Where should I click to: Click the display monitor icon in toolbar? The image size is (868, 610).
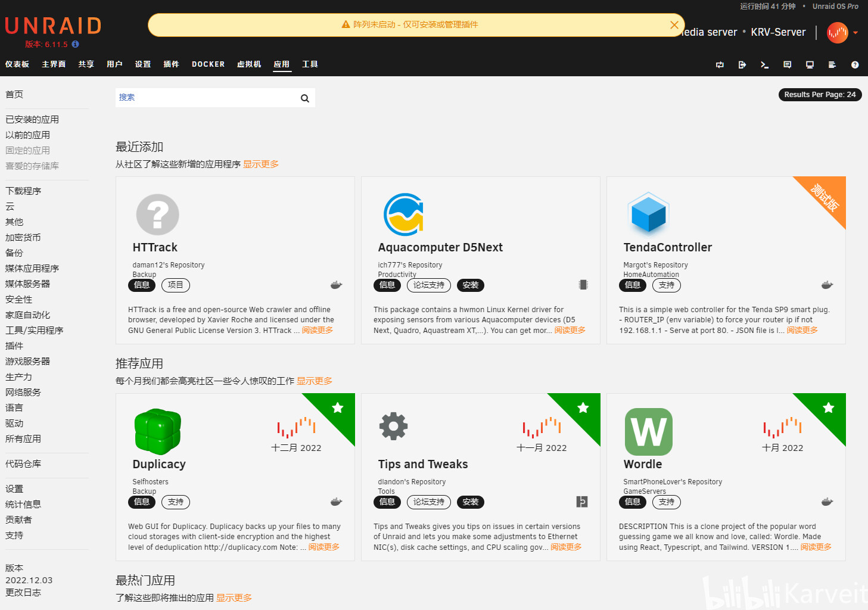[x=810, y=65]
